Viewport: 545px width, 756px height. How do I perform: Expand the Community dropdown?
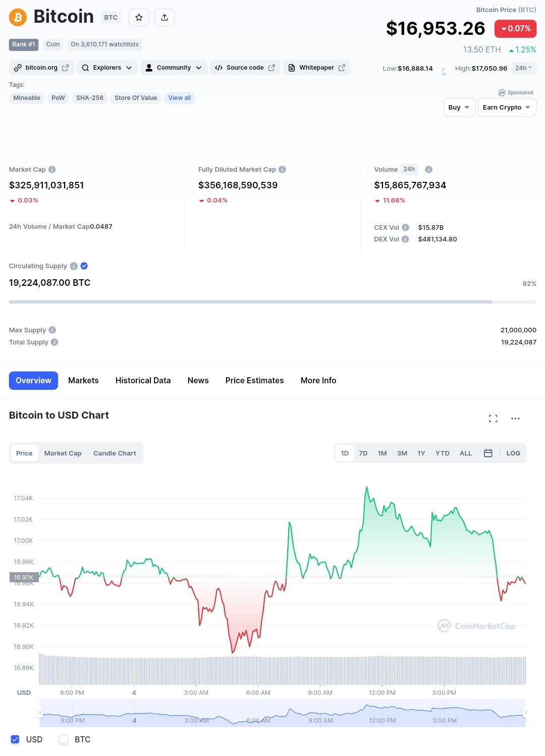(x=174, y=68)
